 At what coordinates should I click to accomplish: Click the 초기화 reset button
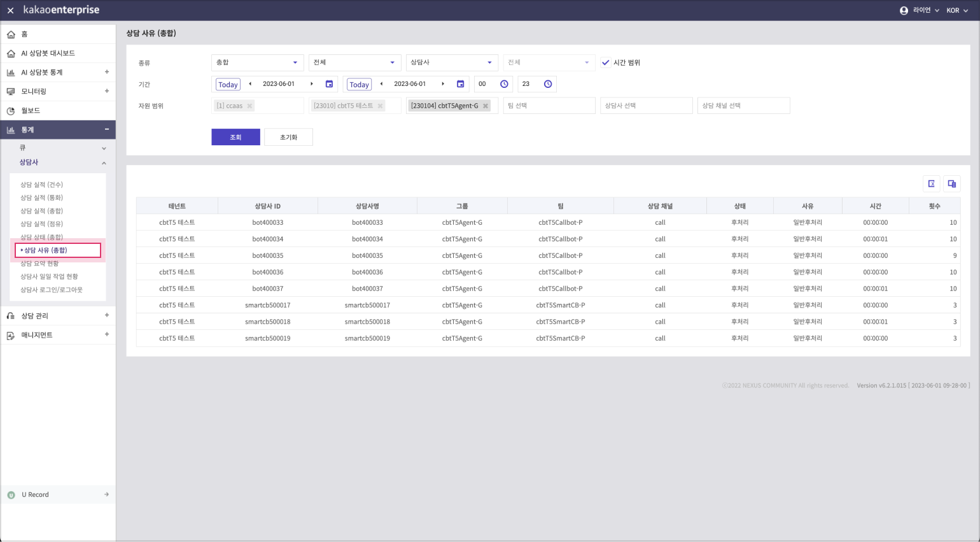(288, 137)
